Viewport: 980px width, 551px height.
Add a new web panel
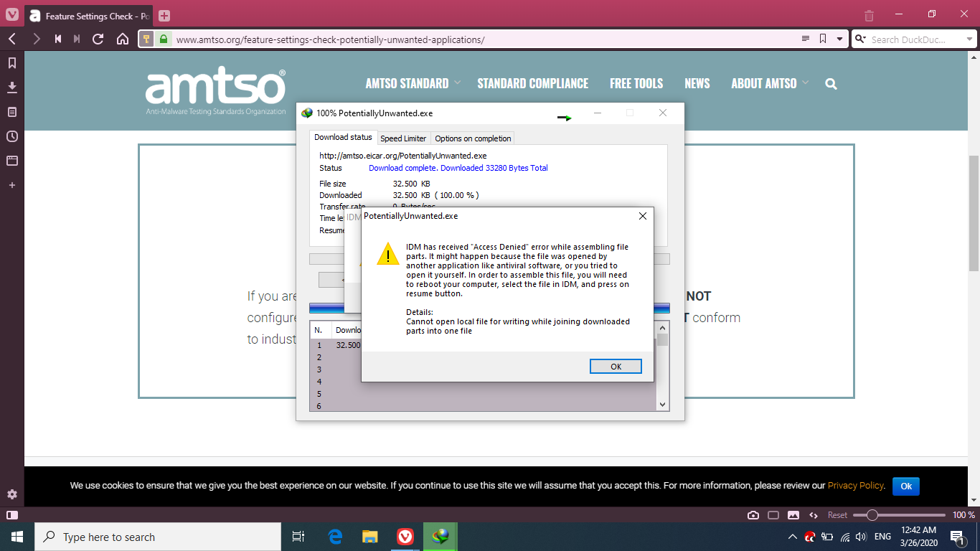[x=12, y=185]
